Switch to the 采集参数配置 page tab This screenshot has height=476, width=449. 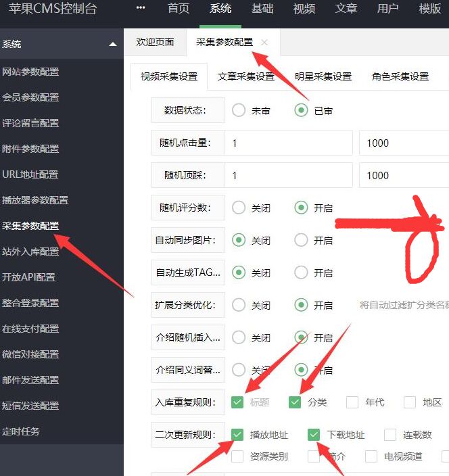224,42
